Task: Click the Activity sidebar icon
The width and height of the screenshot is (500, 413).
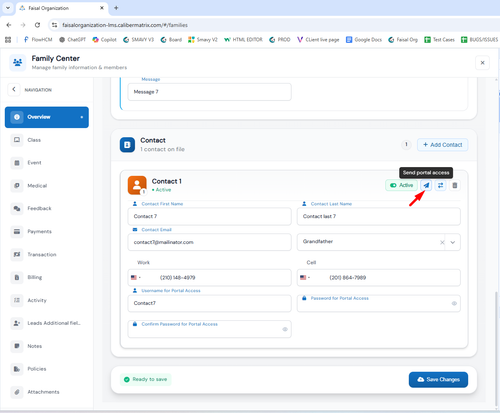Action: (17, 300)
